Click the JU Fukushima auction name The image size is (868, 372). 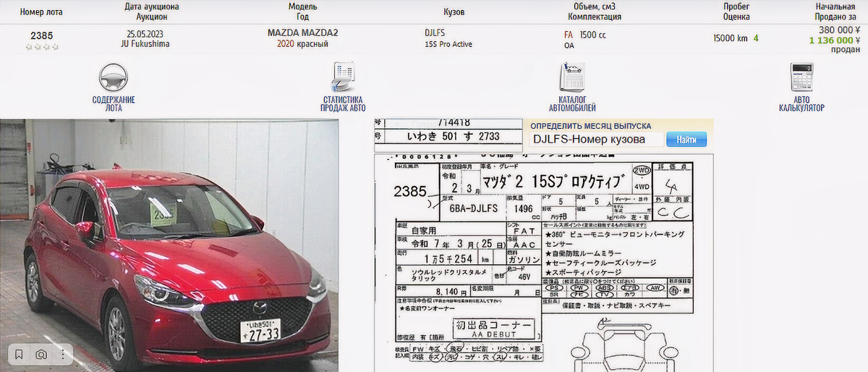[x=145, y=44]
